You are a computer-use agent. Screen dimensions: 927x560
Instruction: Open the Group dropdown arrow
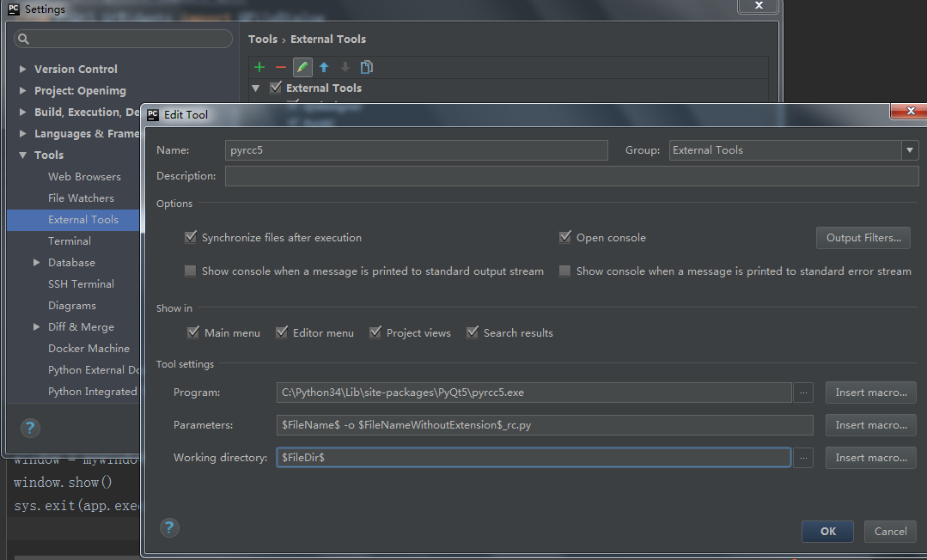(x=910, y=150)
